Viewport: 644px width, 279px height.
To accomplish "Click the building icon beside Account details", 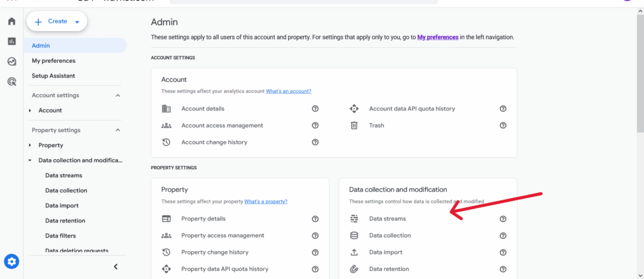I will 166,109.
